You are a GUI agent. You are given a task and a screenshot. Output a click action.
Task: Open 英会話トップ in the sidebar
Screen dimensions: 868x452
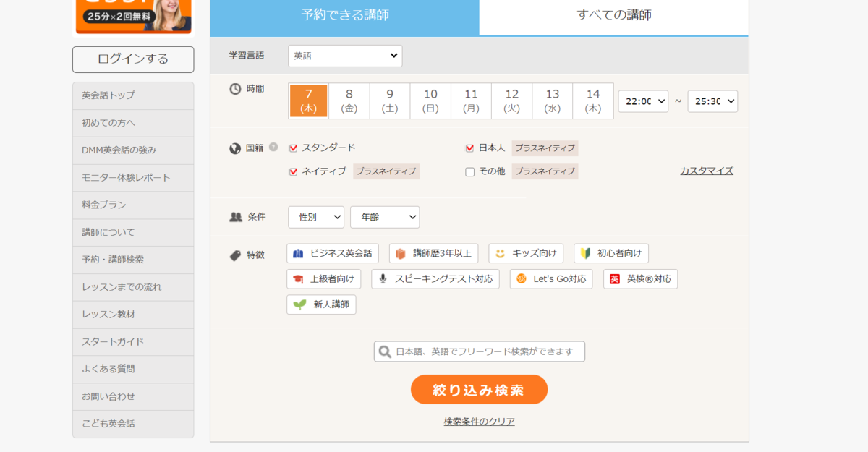133,95
